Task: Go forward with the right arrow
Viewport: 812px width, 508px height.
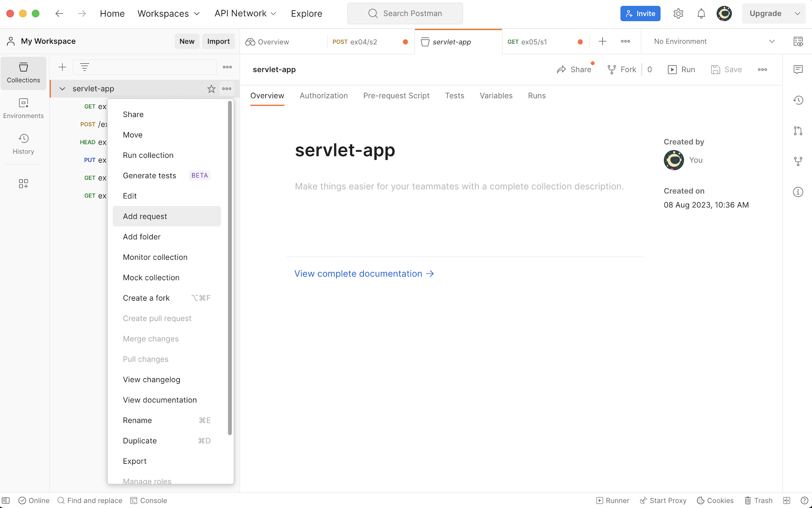Action: 82,14
